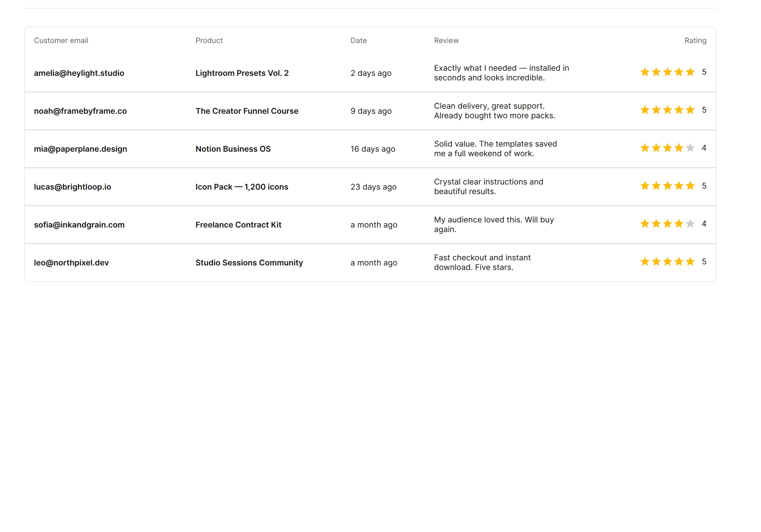This screenshot has width=761, height=532.
Task: Select email mia@paperplane.design
Action: [x=80, y=149]
